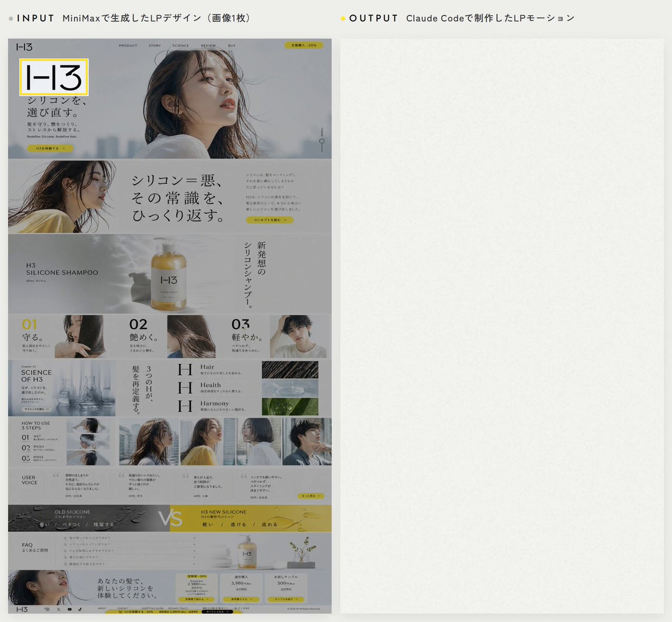Click the もっと見る button in User Voice
The width and height of the screenshot is (672, 622).
(x=311, y=495)
